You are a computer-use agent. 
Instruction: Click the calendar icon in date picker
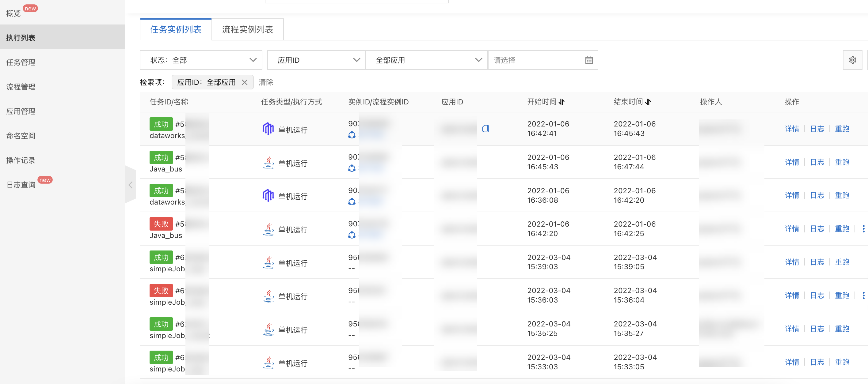pos(589,60)
